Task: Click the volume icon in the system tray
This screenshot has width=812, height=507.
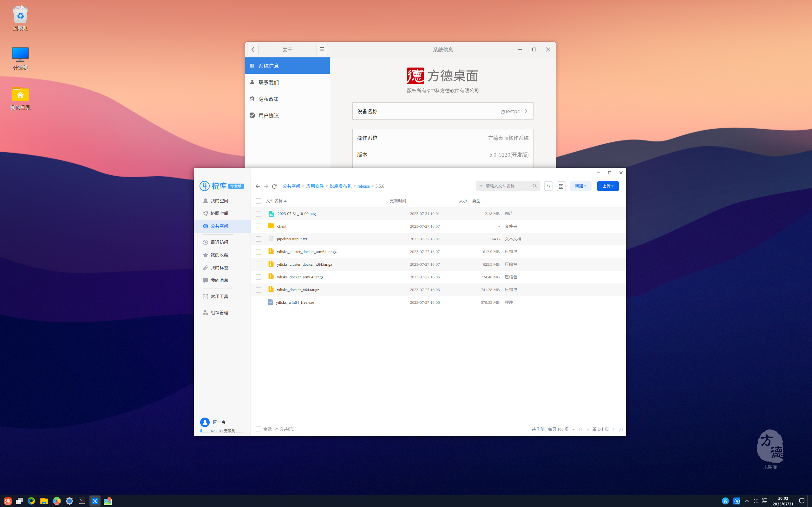Action: (x=755, y=501)
